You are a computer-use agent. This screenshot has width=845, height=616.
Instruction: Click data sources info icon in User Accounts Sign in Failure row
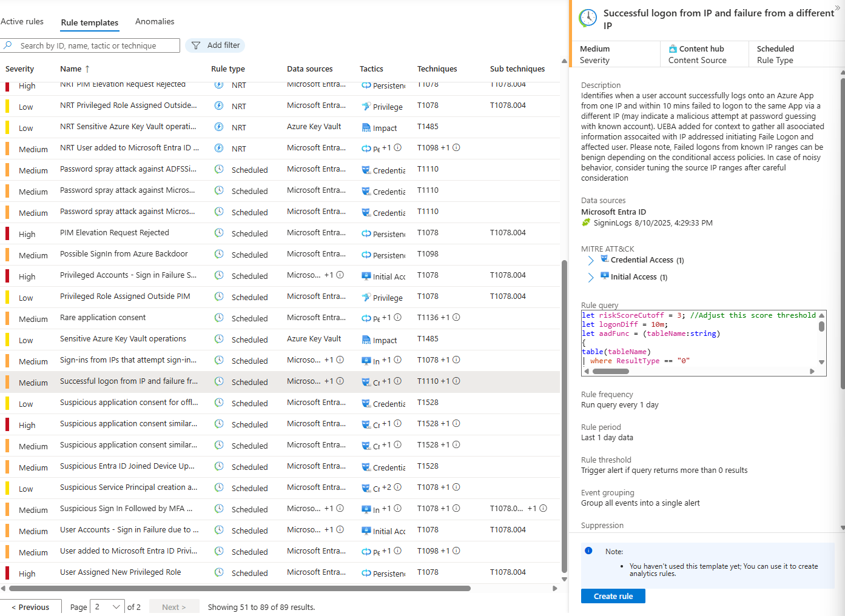(340, 529)
